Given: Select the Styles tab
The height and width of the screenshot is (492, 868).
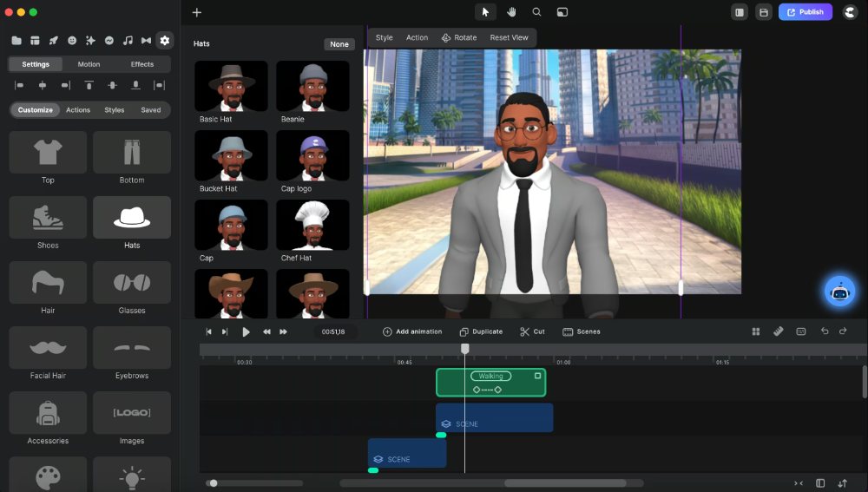Looking at the screenshot, I should [115, 110].
